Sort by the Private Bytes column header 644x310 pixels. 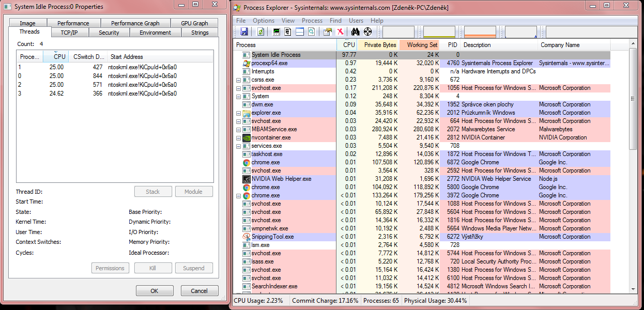click(379, 45)
